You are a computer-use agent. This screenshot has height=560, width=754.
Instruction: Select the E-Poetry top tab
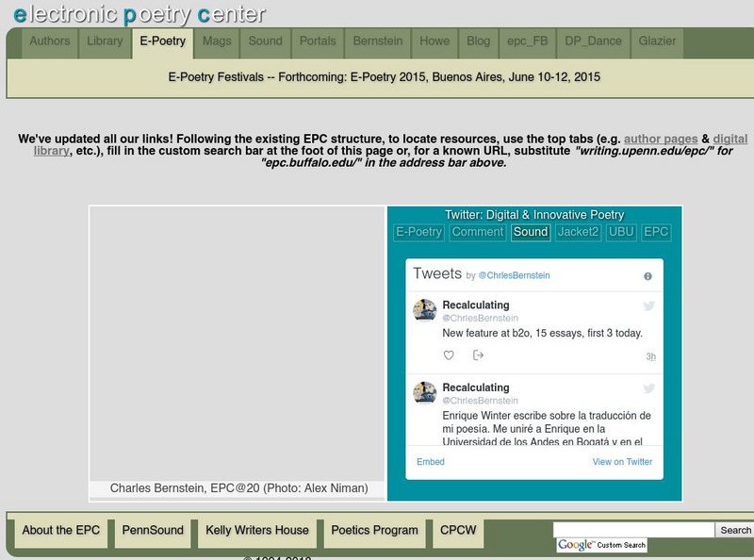point(162,41)
